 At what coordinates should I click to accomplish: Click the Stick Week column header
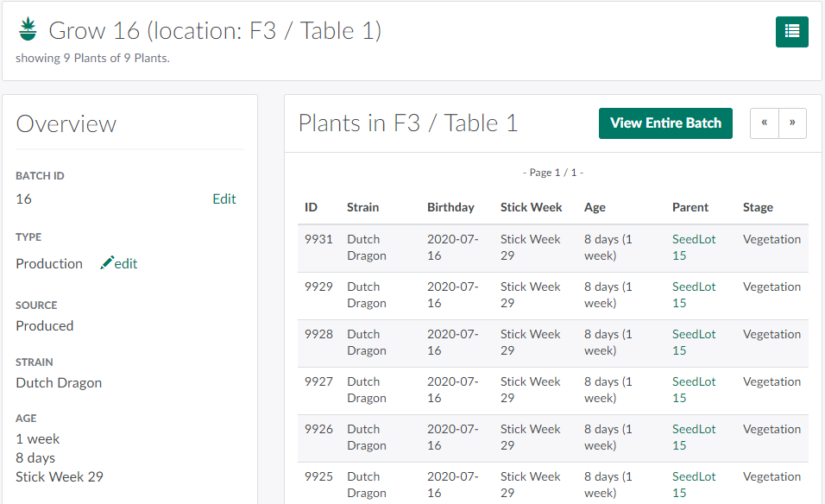tap(531, 207)
